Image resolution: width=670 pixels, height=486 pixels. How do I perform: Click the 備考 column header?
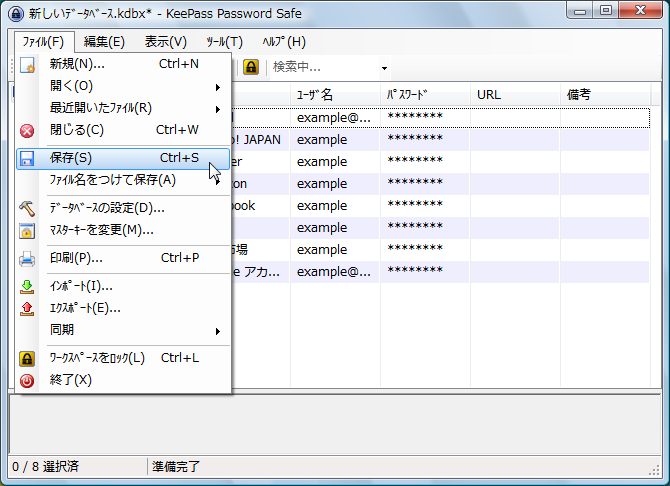[605, 94]
